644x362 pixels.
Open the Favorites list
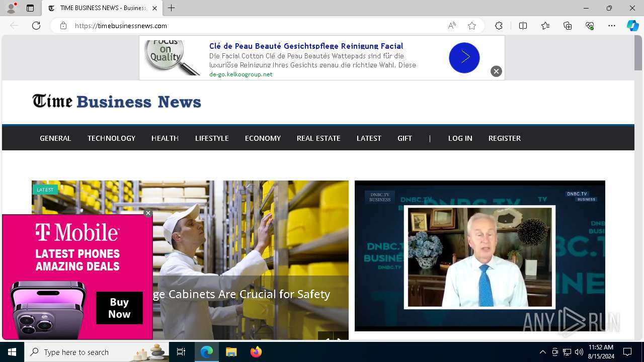545,26
